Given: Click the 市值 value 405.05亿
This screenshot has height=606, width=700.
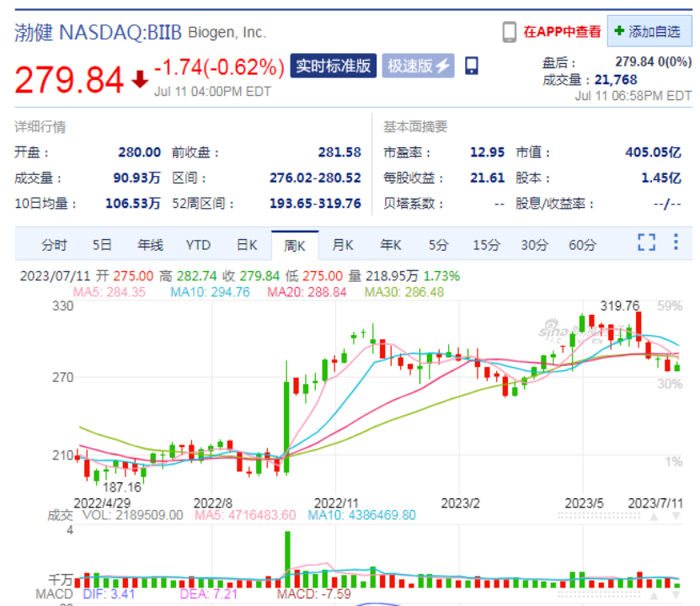Looking at the screenshot, I should coord(653,152).
